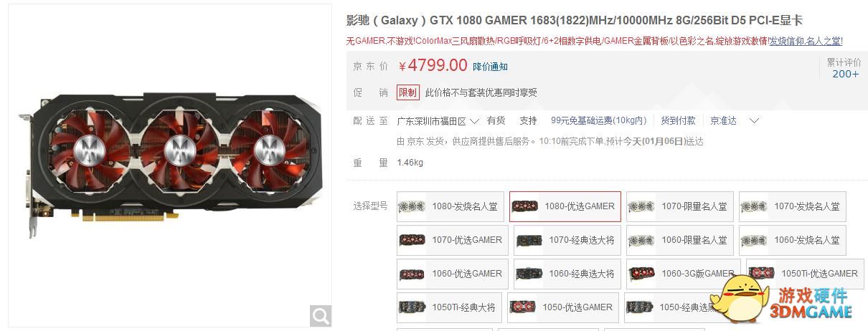
Task: Choose the 1060-优选GAMER model
Action: (x=453, y=274)
